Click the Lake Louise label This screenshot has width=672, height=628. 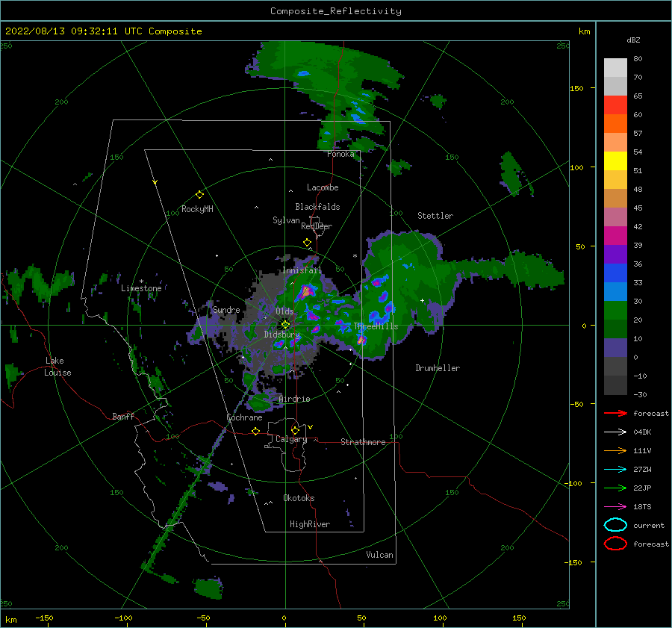click(57, 367)
